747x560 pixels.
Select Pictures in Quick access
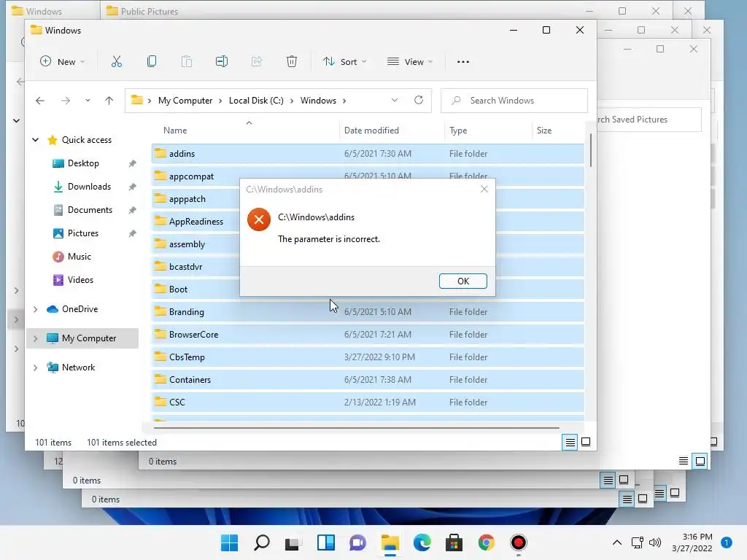click(x=83, y=233)
